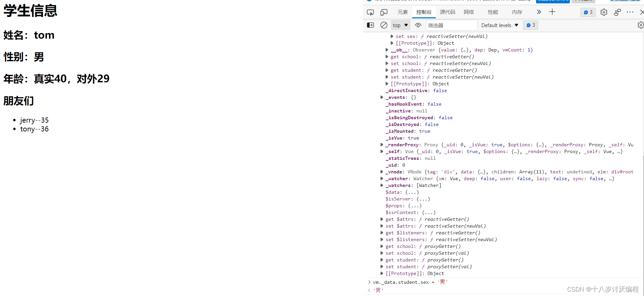
Task: Switch to the 元素 tab
Action: point(402,12)
